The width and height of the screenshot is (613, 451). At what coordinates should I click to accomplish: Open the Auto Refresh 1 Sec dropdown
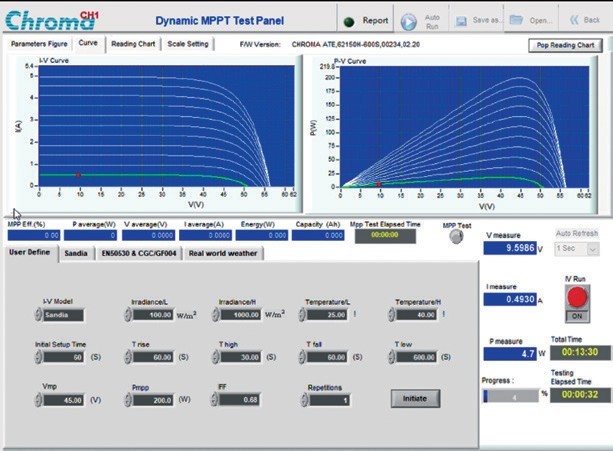click(x=577, y=249)
